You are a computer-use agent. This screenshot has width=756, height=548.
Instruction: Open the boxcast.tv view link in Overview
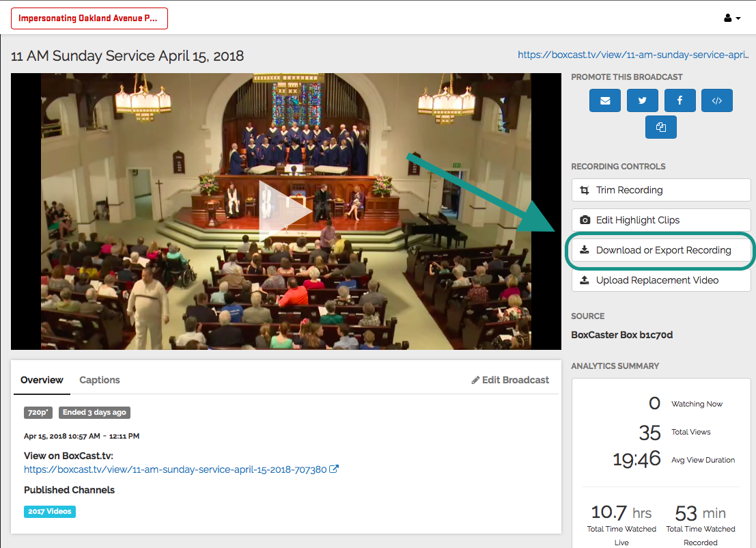click(x=175, y=469)
